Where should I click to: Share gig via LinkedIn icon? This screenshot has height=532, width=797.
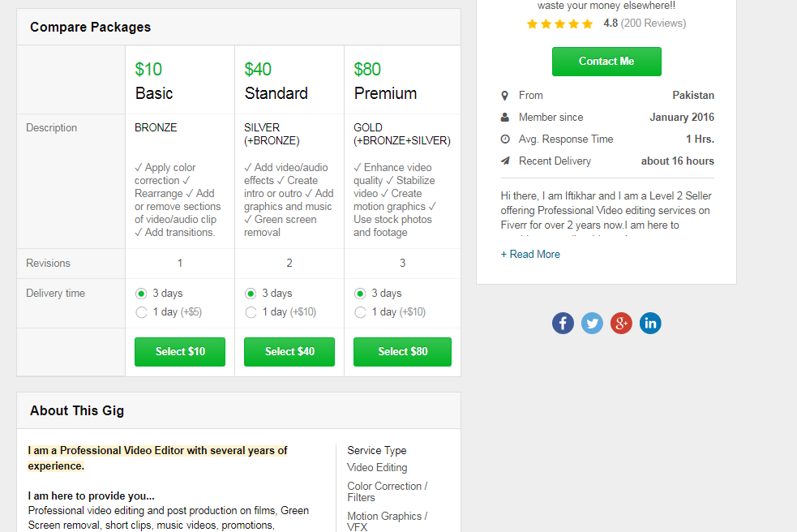coord(650,324)
